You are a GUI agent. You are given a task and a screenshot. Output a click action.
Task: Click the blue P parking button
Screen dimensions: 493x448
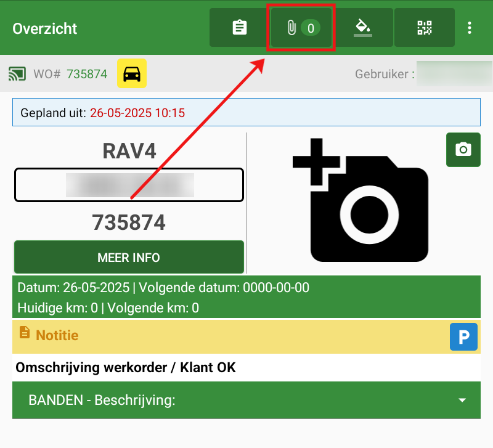[463, 336]
